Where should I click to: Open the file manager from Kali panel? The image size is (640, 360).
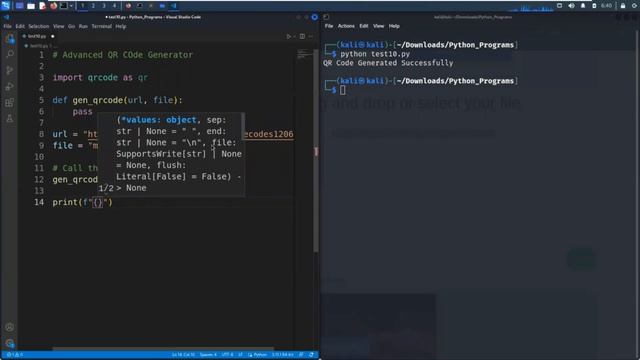point(31,6)
